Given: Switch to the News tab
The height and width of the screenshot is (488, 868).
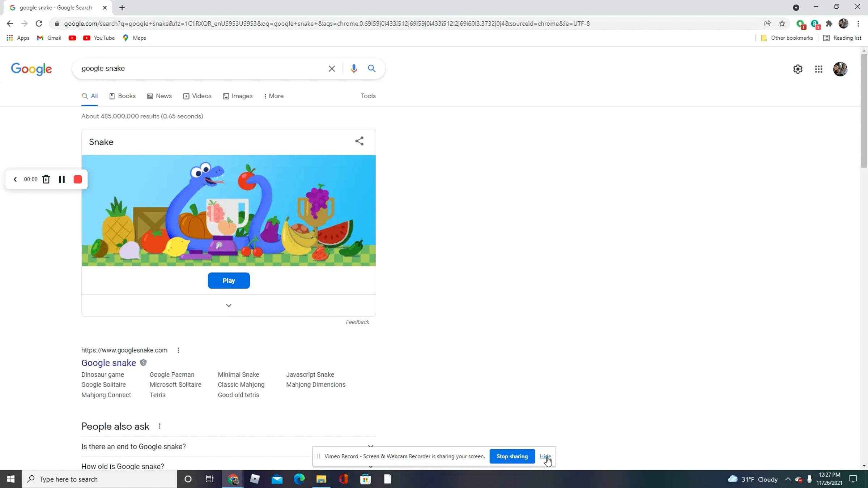Looking at the screenshot, I should (159, 96).
